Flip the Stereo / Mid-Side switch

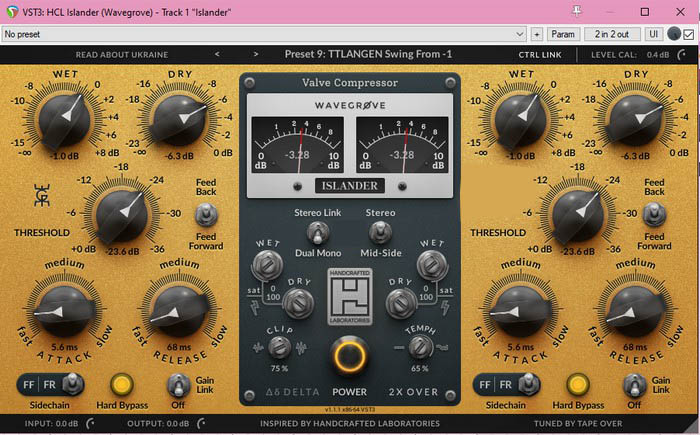tap(380, 233)
